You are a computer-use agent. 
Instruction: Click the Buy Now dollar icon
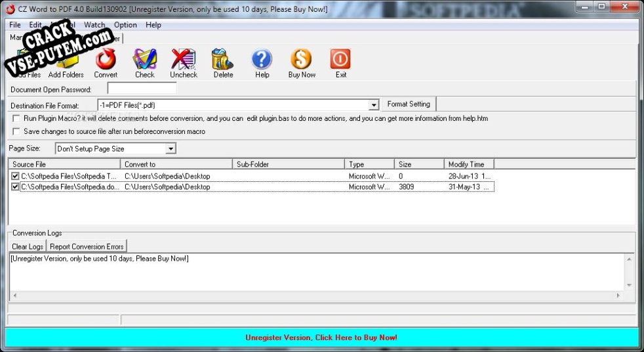pos(302,62)
